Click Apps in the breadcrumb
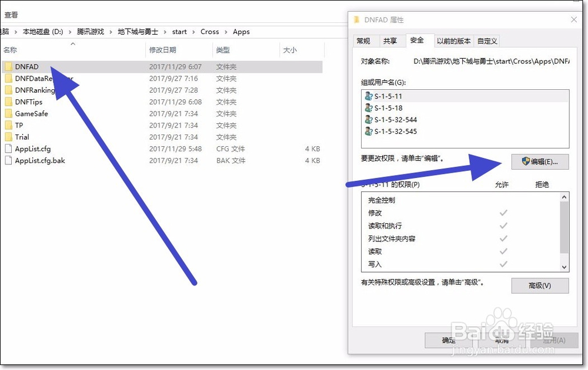Image resolution: width=588 pixels, height=370 pixels. [241, 32]
